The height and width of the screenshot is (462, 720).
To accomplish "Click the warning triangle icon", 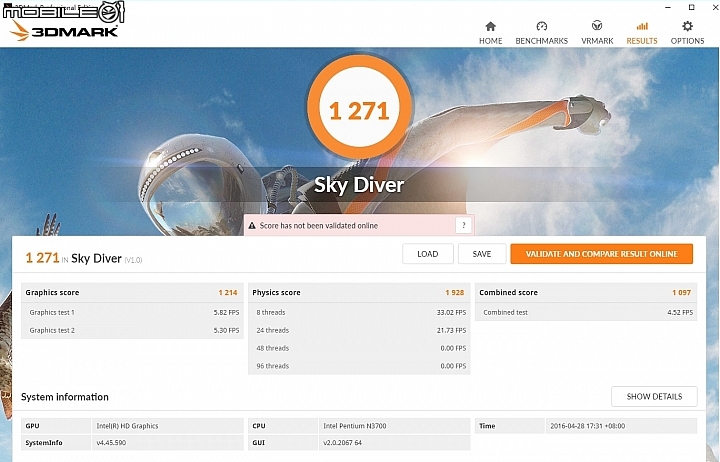I will coord(252,225).
